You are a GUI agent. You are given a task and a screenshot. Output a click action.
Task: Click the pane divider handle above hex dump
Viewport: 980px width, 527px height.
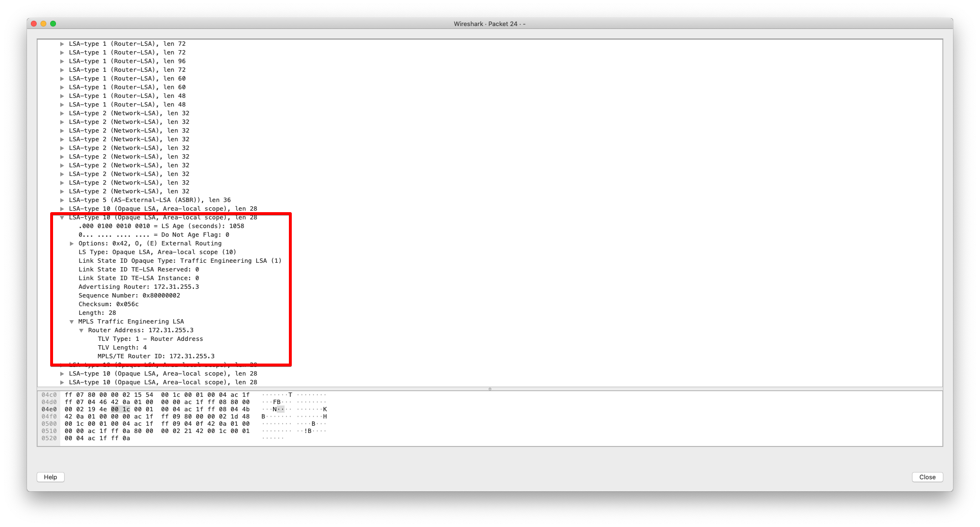point(490,389)
